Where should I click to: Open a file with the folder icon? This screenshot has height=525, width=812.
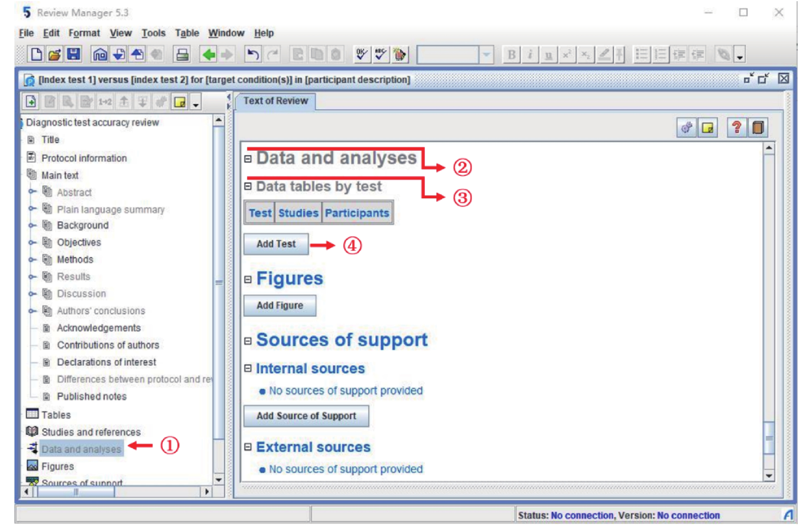click(x=54, y=54)
